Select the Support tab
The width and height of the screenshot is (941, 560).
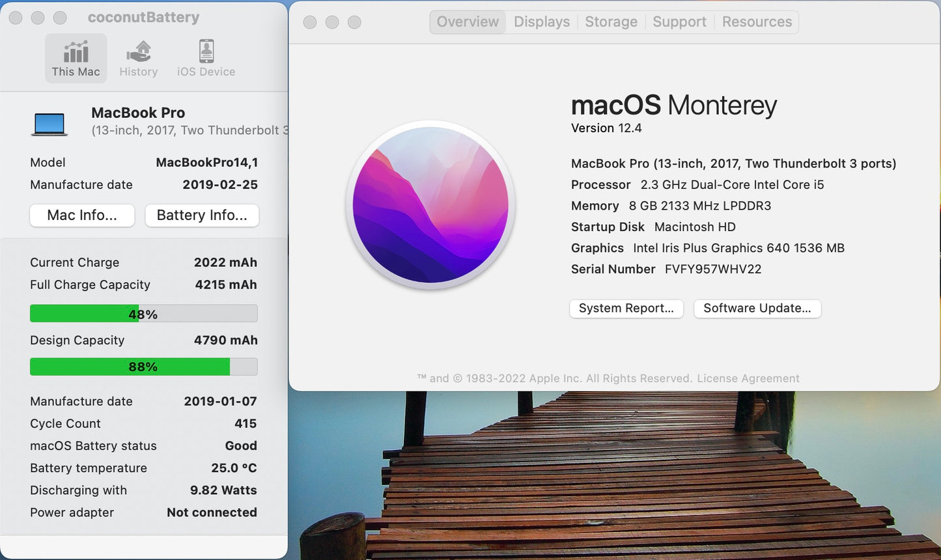[679, 21]
